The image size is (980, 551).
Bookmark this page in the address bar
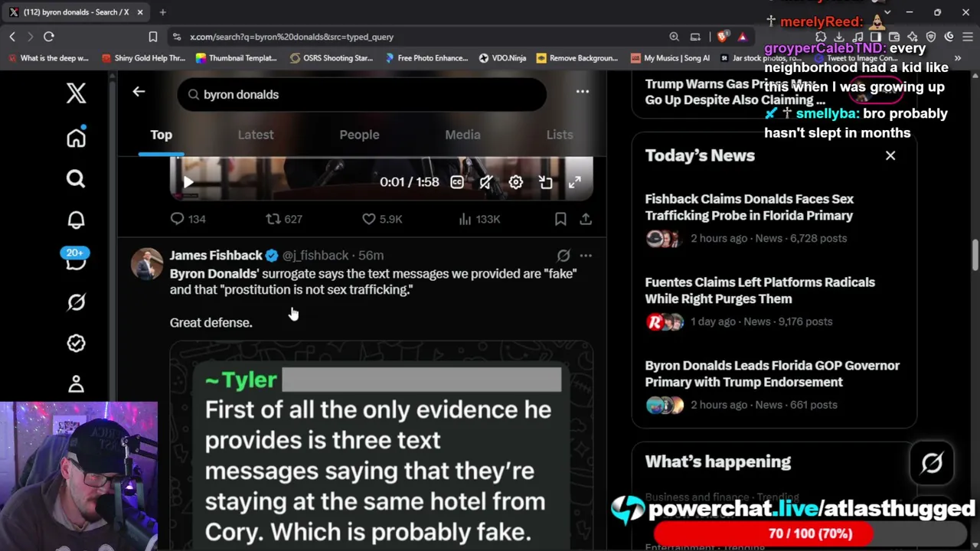coord(153,37)
